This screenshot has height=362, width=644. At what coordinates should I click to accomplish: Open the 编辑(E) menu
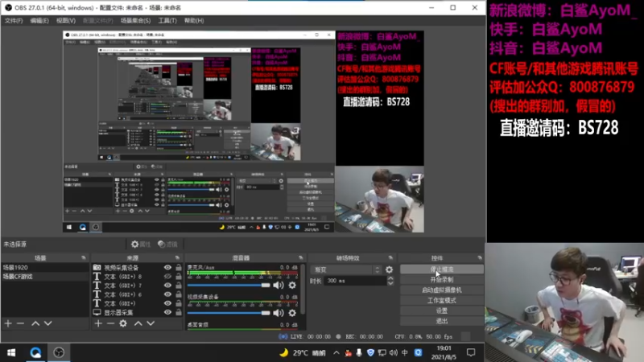tap(39, 21)
